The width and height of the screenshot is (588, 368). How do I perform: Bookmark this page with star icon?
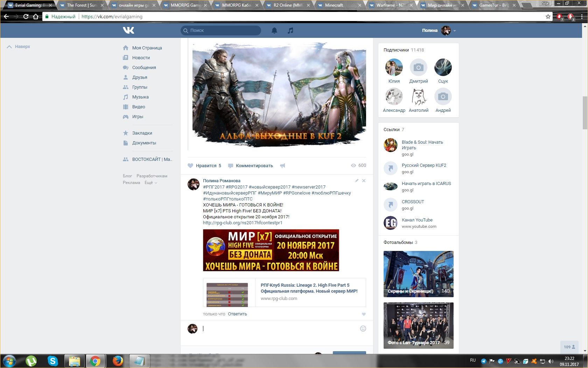548,16
